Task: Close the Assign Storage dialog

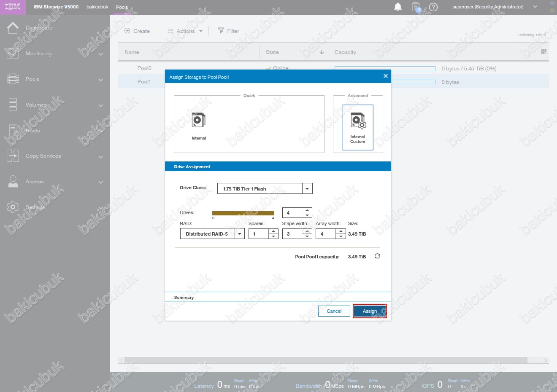Action: (385, 76)
